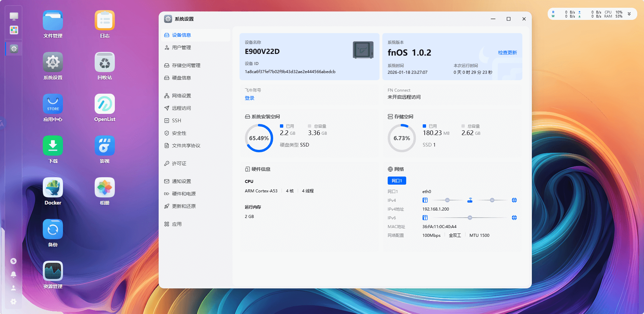The width and height of the screenshot is (644, 314).
Task: Open the 备份 backup app
Action: coord(53,229)
